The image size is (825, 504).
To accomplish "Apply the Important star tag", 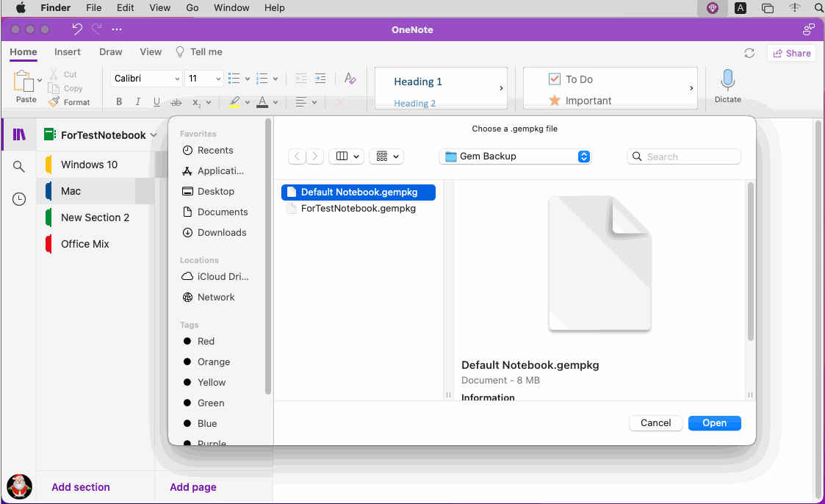I will [555, 100].
